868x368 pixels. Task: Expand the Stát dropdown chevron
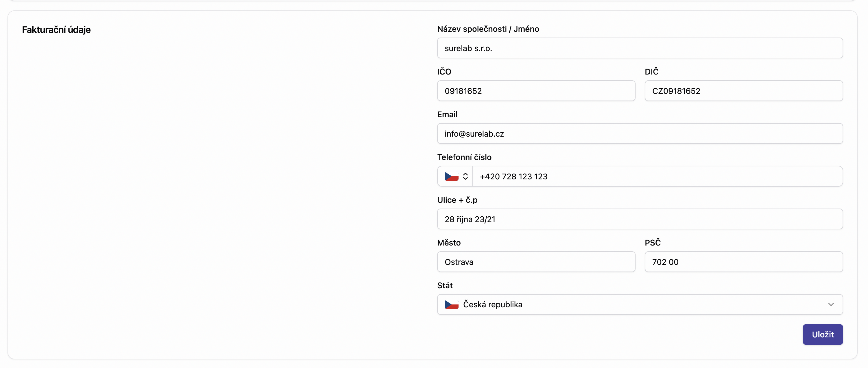[x=830, y=304]
